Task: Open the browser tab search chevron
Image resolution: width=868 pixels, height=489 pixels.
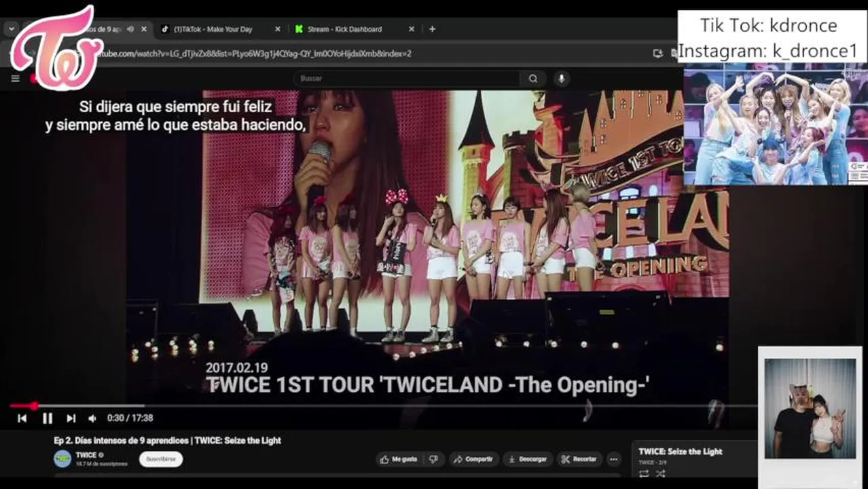Action: 11,29
